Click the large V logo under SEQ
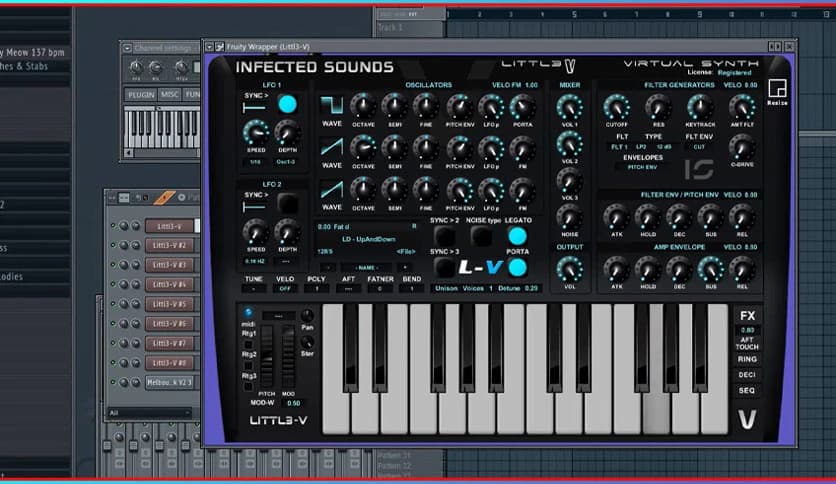Screen dimensions: 836x484 click(x=747, y=420)
